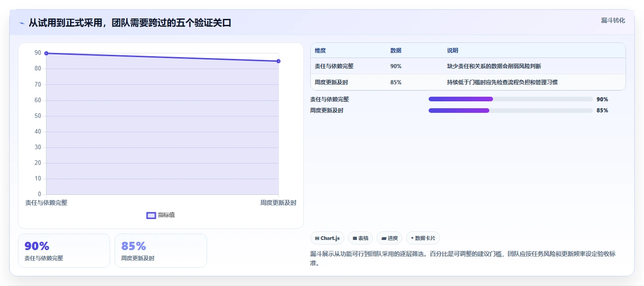Click the 说明 column header

pyautogui.click(x=453, y=51)
